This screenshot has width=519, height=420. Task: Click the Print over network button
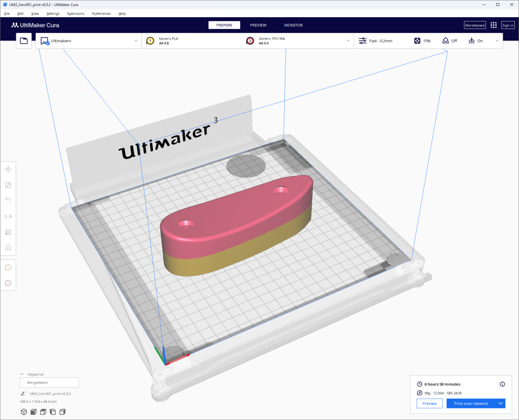[x=471, y=403]
